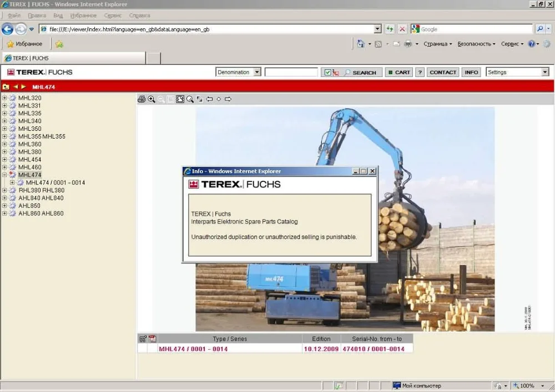The image size is (555, 392).
Task: Click the ? help button
Action: (420, 73)
